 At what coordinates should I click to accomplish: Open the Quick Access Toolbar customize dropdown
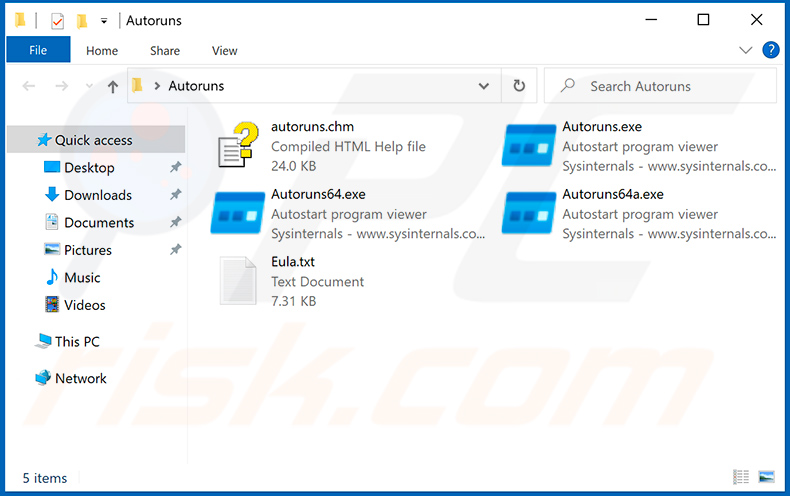[x=104, y=21]
